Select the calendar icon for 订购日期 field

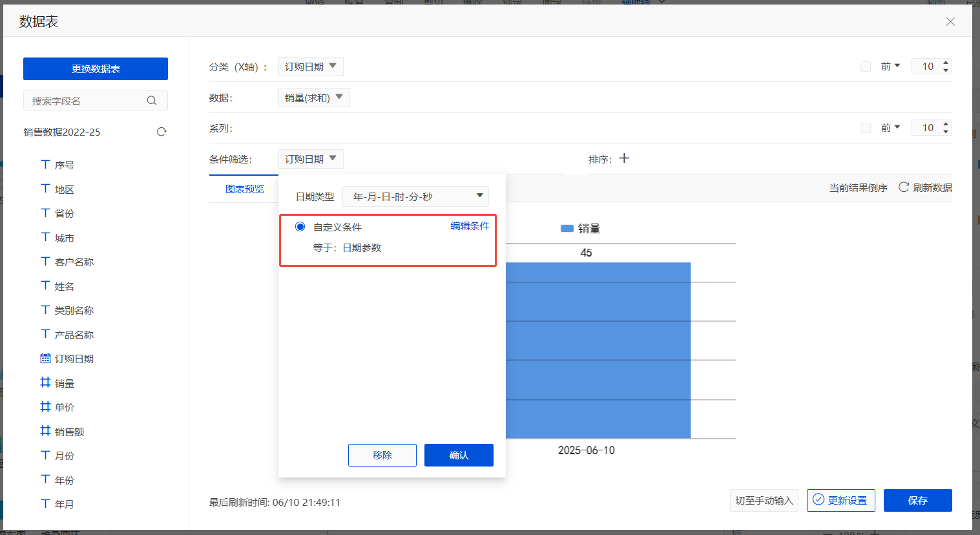45,359
